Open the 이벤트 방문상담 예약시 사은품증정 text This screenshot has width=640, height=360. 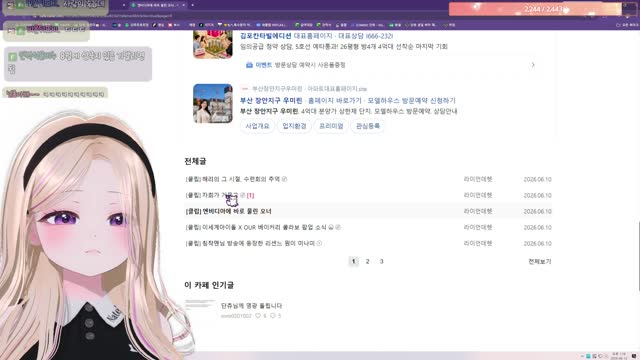click(x=300, y=65)
